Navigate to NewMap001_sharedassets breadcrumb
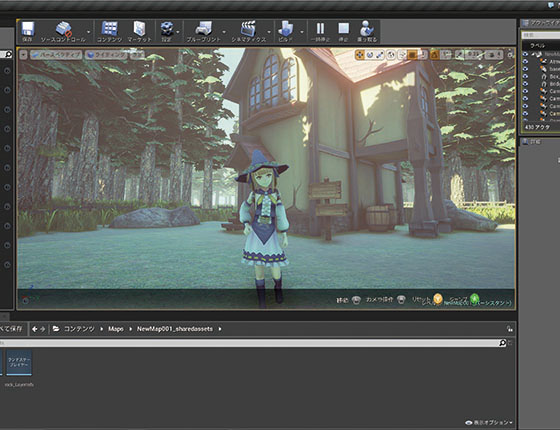560x430 pixels. pos(175,329)
